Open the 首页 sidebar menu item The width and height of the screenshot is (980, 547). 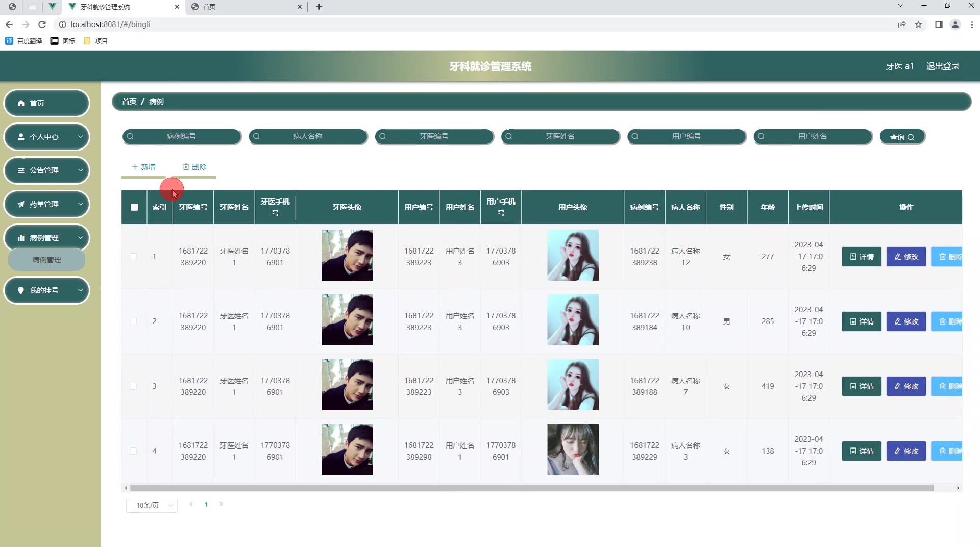point(46,103)
